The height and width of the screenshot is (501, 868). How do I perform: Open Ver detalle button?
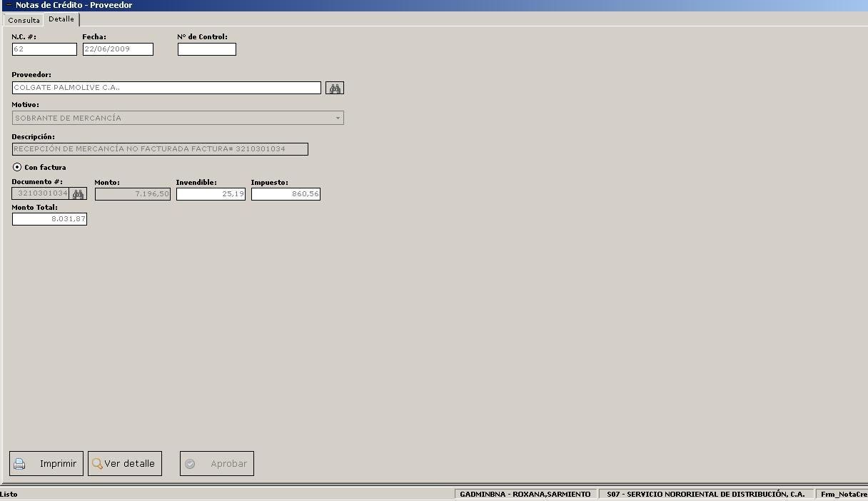click(125, 464)
